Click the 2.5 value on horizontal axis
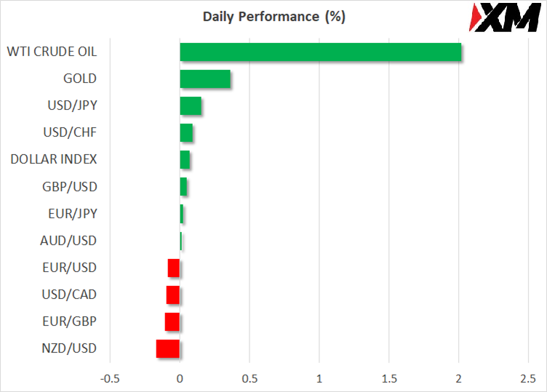 coord(528,379)
